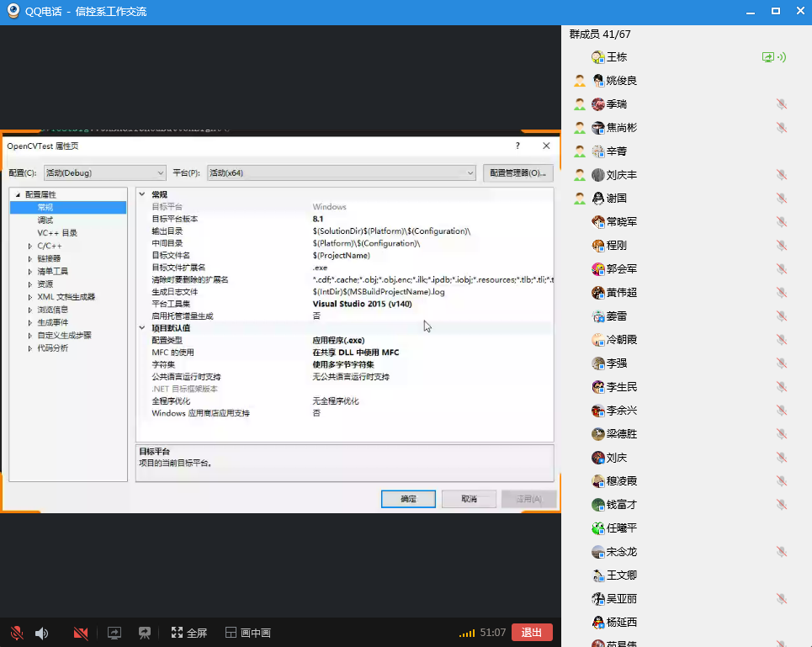Expand the 浏览信息 tree node
This screenshot has height=647, width=812.
[30, 310]
